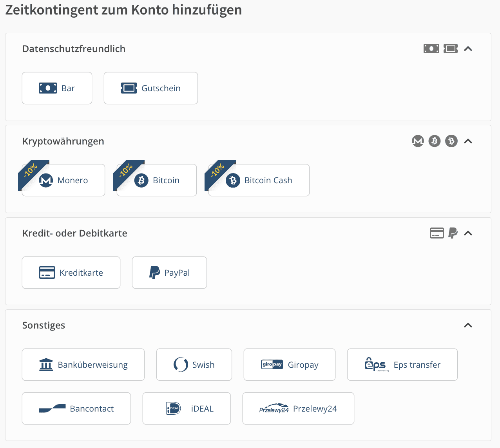Viewport: 500px width, 448px height.
Task: Pay with Monero
Action: pyautogui.click(x=63, y=180)
